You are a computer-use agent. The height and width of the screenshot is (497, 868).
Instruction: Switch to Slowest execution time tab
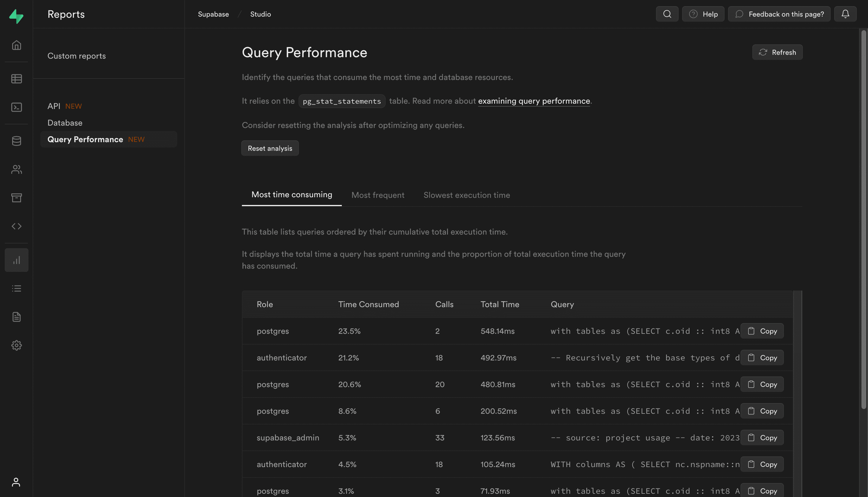(466, 195)
